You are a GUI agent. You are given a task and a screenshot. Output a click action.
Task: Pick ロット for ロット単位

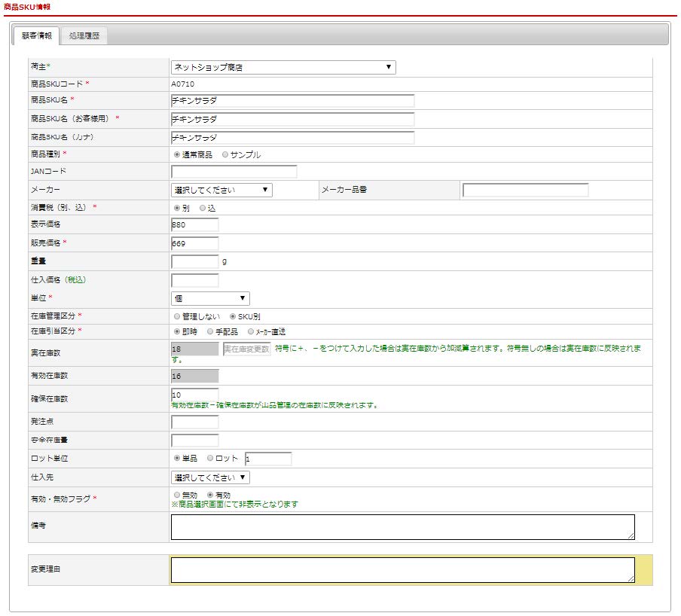pos(210,459)
